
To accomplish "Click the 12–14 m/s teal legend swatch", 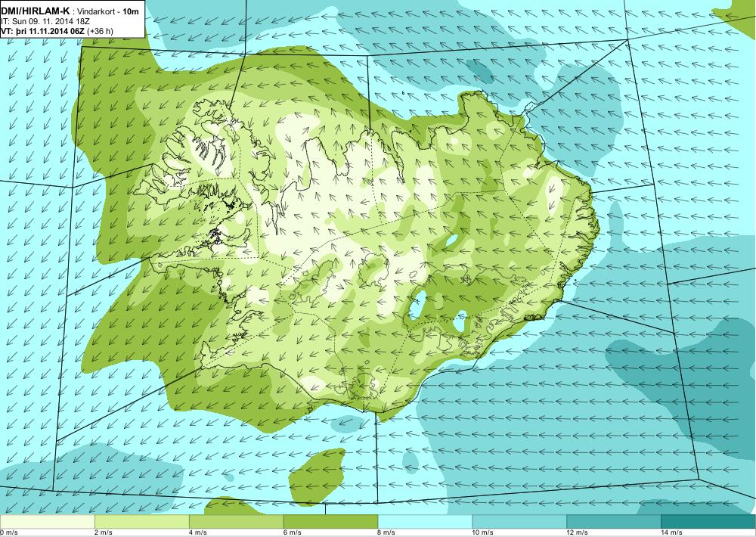I will coord(614,522).
